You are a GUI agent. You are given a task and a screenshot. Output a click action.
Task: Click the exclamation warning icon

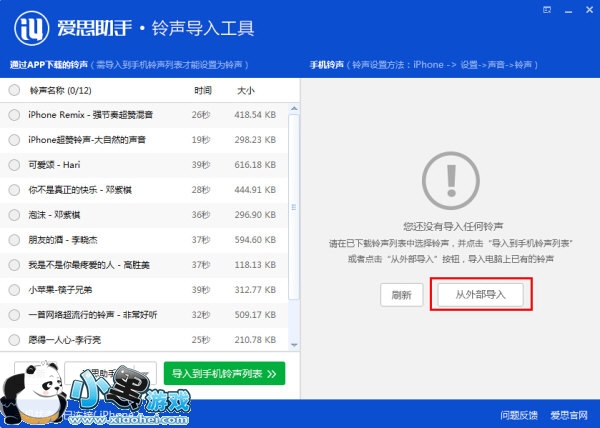451,181
